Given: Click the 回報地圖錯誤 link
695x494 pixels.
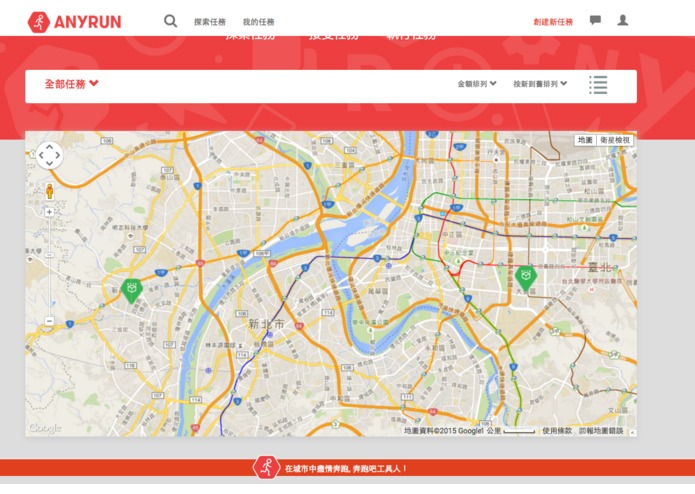Looking at the screenshot, I should (x=601, y=431).
